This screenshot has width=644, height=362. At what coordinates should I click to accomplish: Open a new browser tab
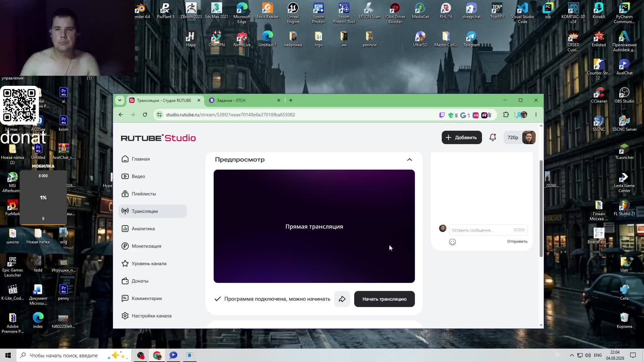(291, 100)
